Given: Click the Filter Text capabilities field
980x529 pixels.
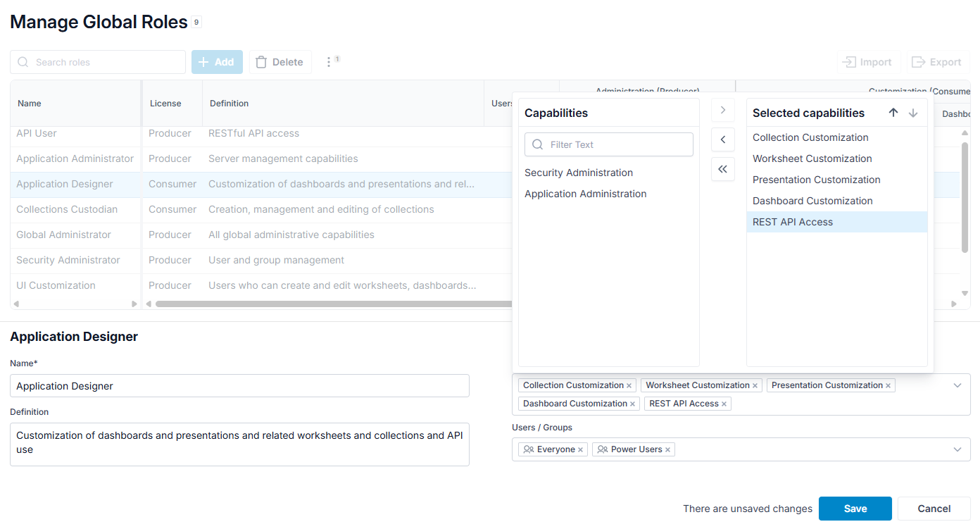Looking at the screenshot, I should pyautogui.click(x=609, y=144).
